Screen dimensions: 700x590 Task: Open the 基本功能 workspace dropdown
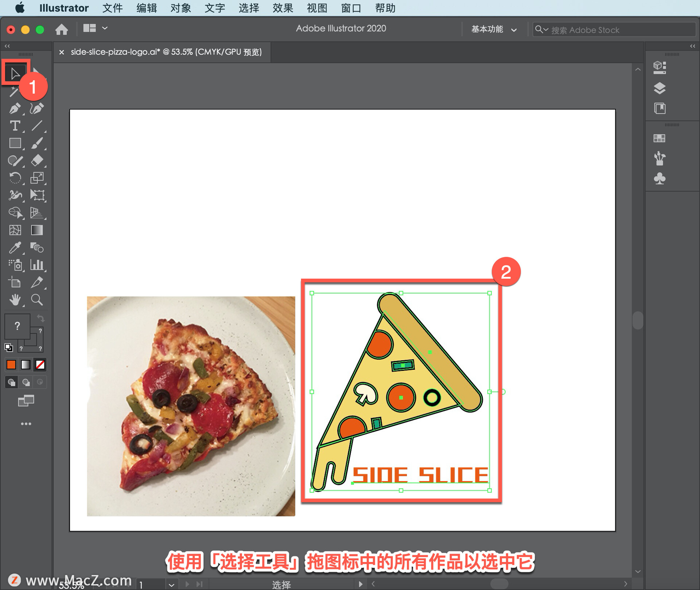(x=494, y=29)
